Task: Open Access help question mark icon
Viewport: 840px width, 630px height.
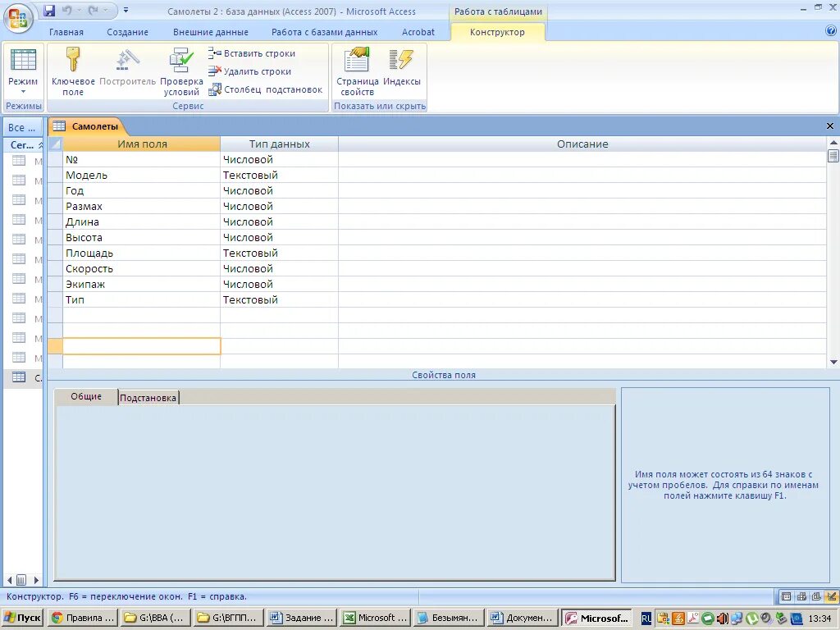Action: coord(831,31)
